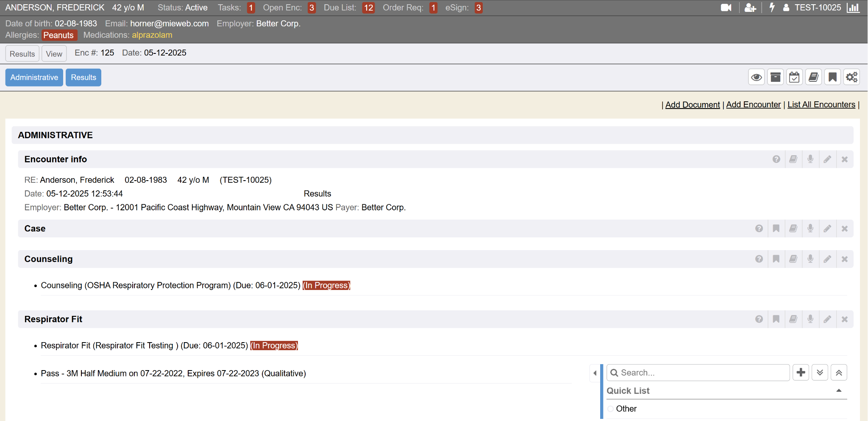Screen dimensions: 868x421
Task: Toggle the eye visibility toolbar icon
Action: coord(756,77)
